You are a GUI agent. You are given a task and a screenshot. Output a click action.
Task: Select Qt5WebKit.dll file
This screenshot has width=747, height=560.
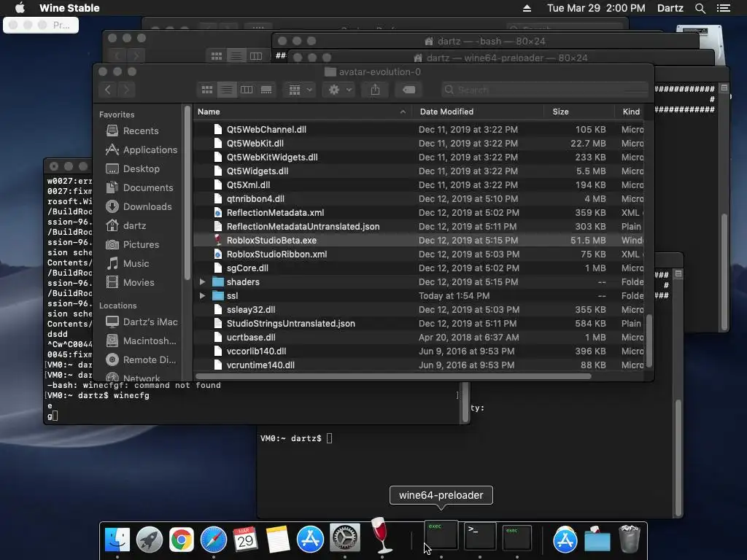click(419, 143)
